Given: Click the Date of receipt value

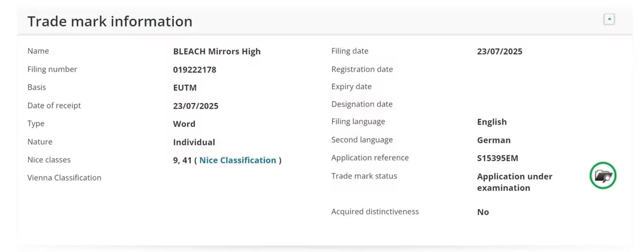Looking at the screenshot, I should tap(195, 106).
